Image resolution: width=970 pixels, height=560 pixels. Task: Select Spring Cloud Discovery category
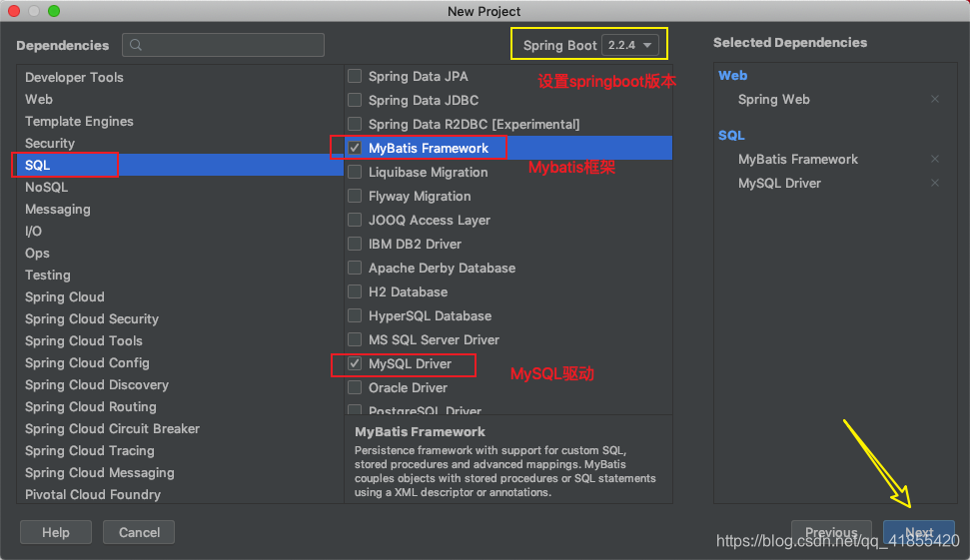coord(180,384)
